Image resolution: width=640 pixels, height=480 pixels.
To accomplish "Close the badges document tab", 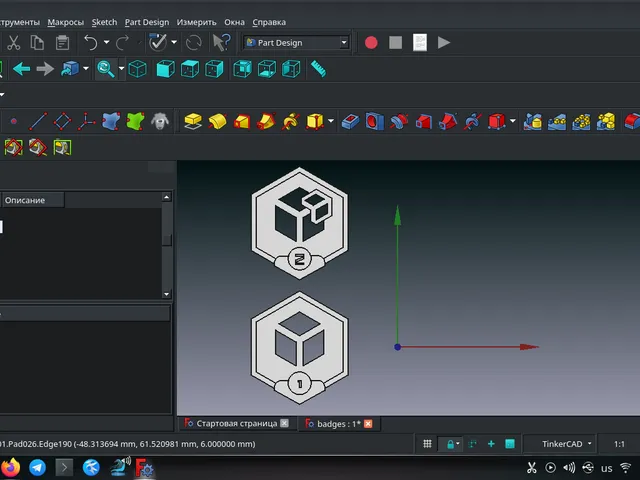I will coord(368,424).
